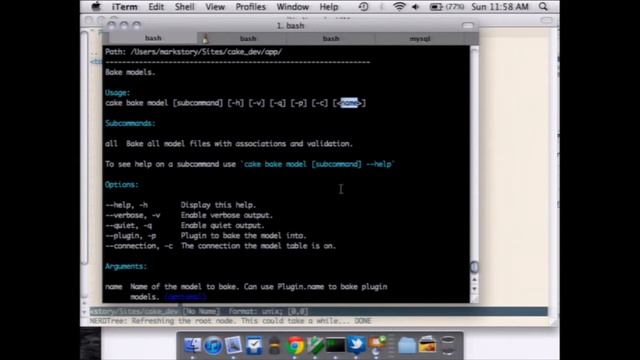Viewport: 640px width, 360px height.
Task: Click the iTerm scrollbar thumb
Action: pyautogui.click(x=474, y=267)
